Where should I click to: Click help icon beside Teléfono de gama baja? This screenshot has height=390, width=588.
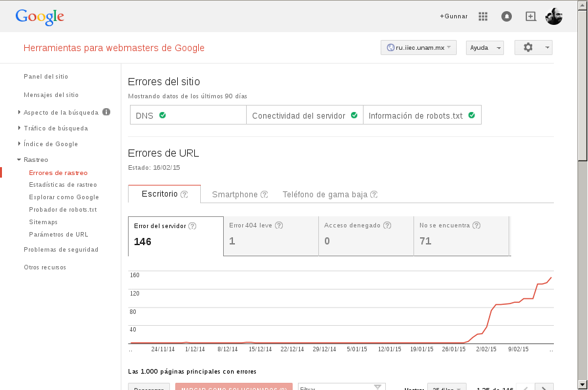pyautogui.click(x=374, y=195)
